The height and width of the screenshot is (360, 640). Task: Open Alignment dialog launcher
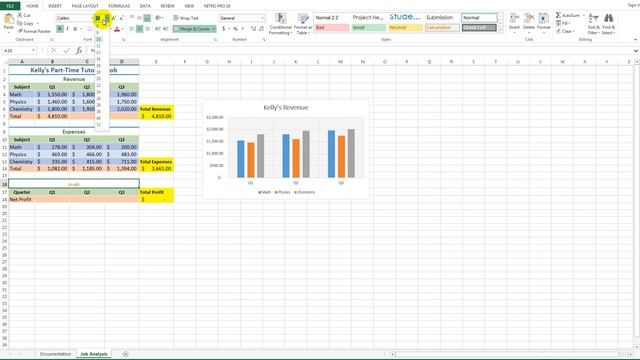(215, 40)
